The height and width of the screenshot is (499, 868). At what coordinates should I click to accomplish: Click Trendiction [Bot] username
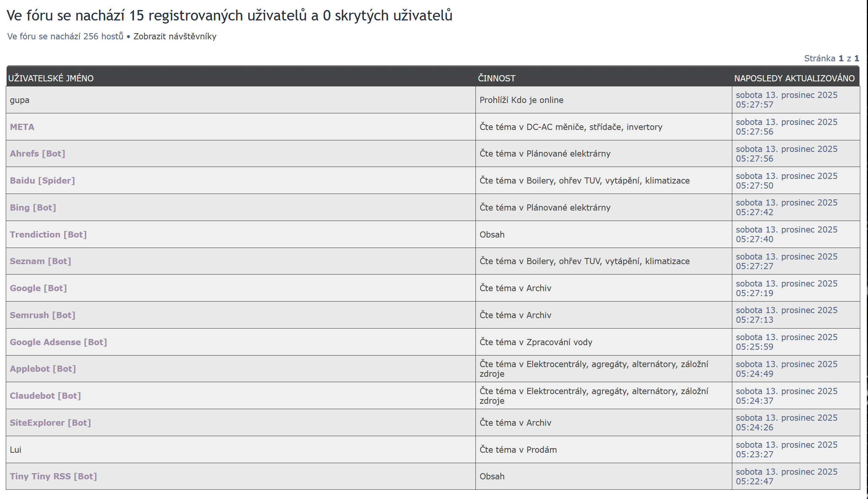point(48,234)
